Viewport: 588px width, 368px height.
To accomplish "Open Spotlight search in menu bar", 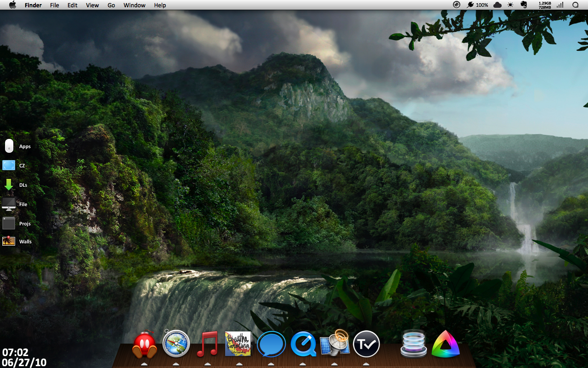I will pos(575,5).
